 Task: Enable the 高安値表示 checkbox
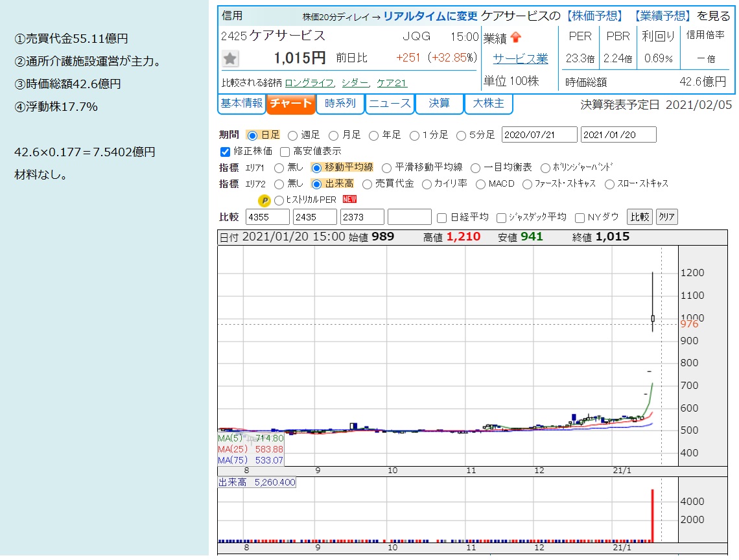tap(285, 152)
